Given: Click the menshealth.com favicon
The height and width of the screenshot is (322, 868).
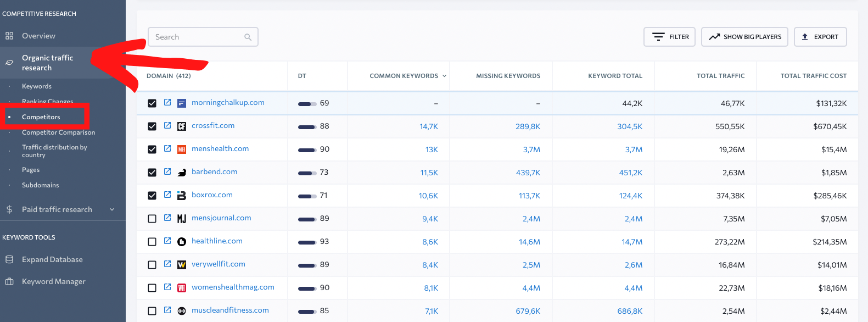Looking at the screenshot, I should (x=182, y=149).
